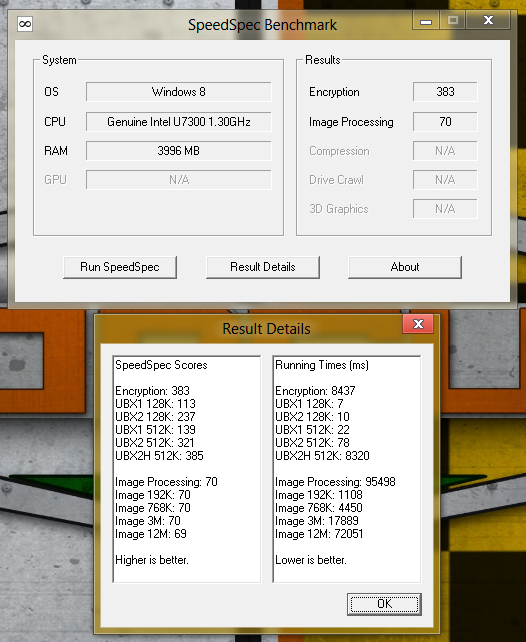Select the time line Image 12M: 72051
526x642 pixels.
tap(319, 534)
